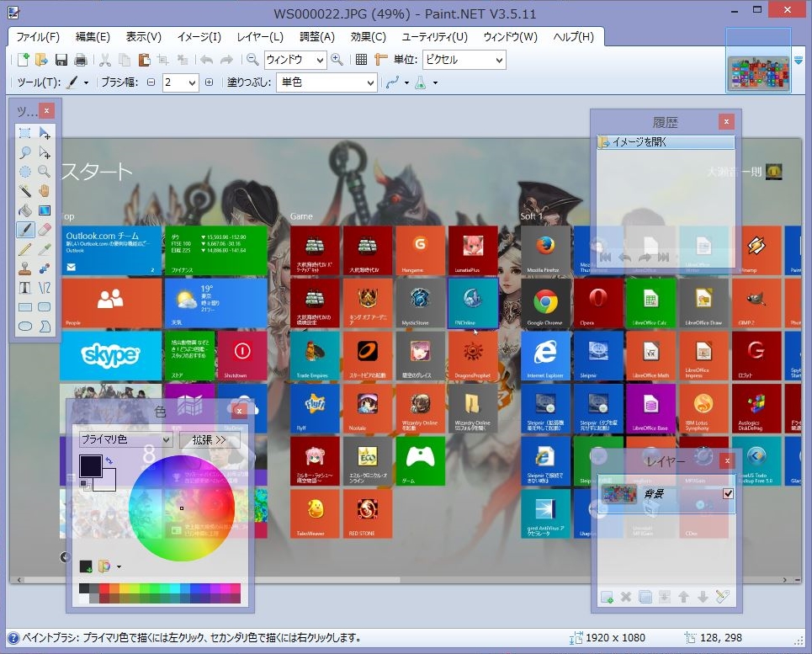Screen dimensions: 812x654
Task: Select the Move Selection tool
Action: tap(45, 152)
